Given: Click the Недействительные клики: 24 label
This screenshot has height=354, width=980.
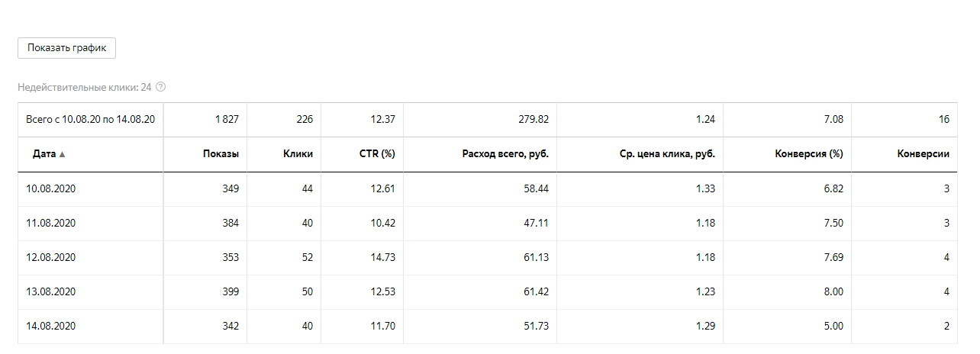Looking at the screenshot, I should tap(85, 87).
